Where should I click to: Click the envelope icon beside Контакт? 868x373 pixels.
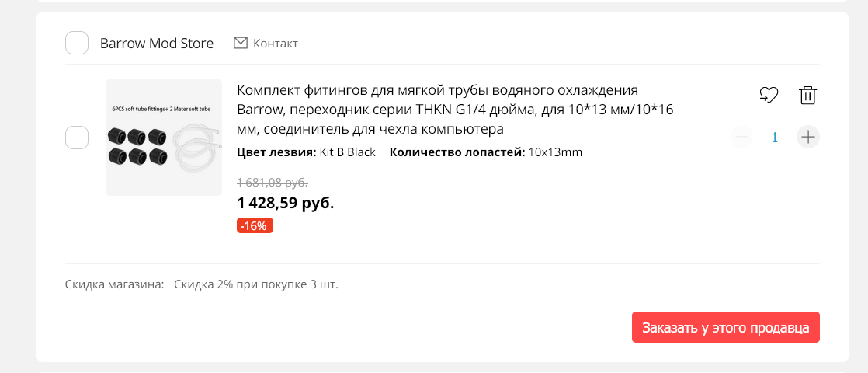tap(241, 43)
